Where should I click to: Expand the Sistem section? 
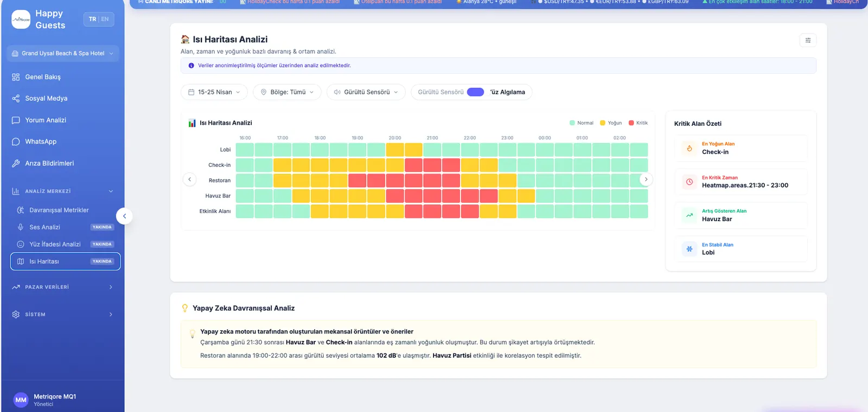pyautogui.click(x=63, y=314)
